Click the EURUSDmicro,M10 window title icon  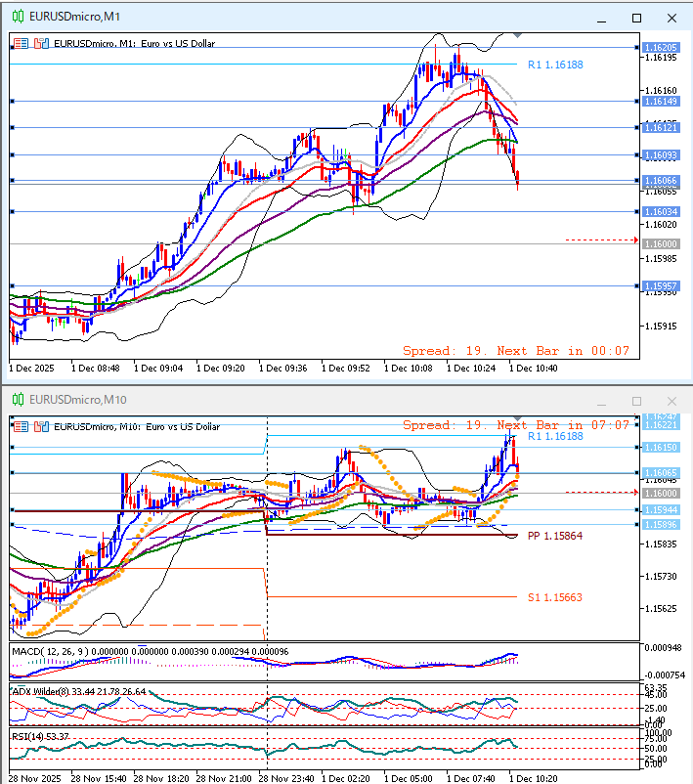pos(16,400)
